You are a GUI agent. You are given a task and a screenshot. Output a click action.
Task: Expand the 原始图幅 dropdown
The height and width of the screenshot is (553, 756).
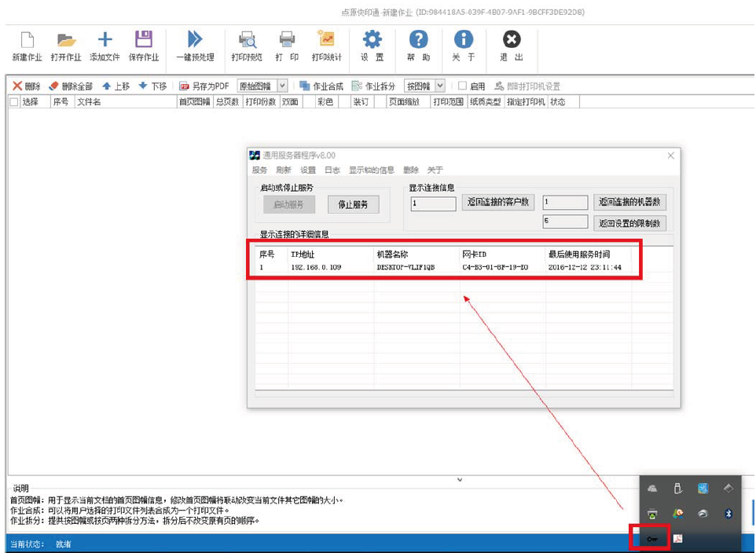[282, 86]
